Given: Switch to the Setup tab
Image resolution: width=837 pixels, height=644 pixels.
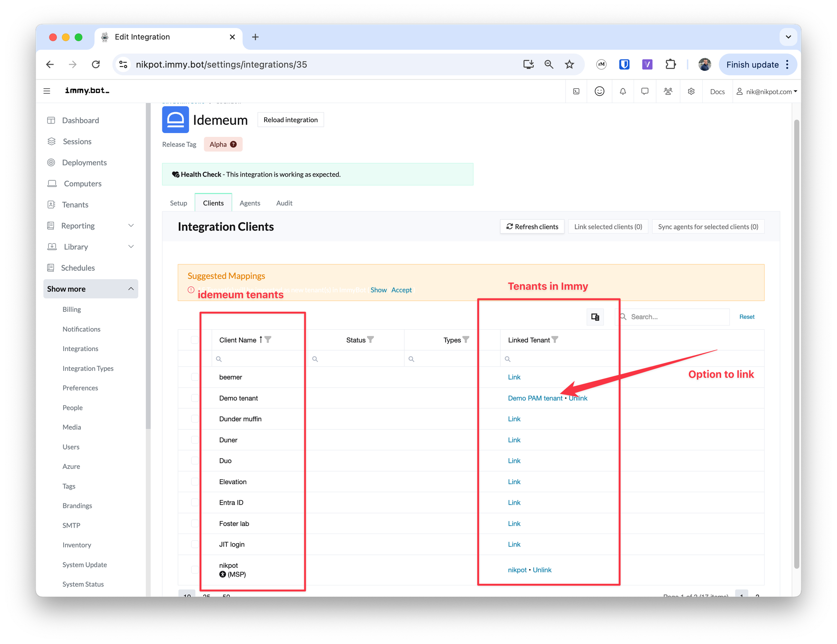Looking at the screenshot, I should tap(178, 203).
